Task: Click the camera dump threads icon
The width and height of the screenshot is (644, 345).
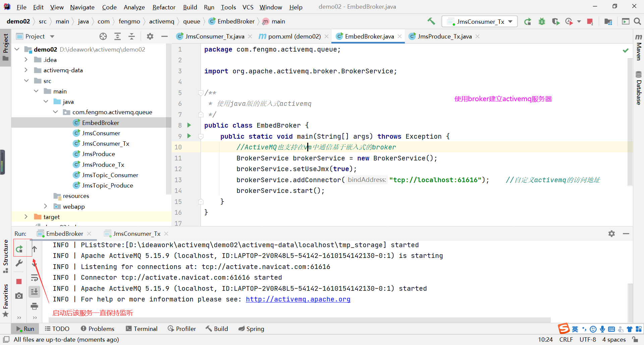Action: click(x=19, y=296)
